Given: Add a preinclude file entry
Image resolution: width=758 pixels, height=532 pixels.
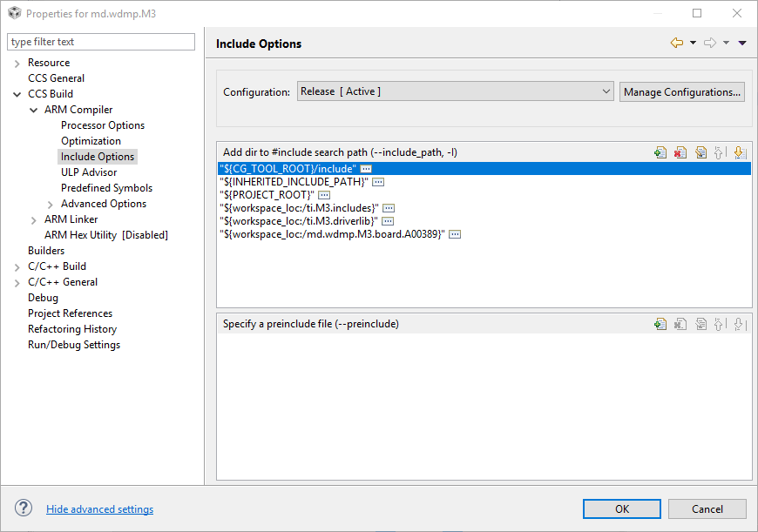Looking at the screenshot, I should click(x=660, y=324).
